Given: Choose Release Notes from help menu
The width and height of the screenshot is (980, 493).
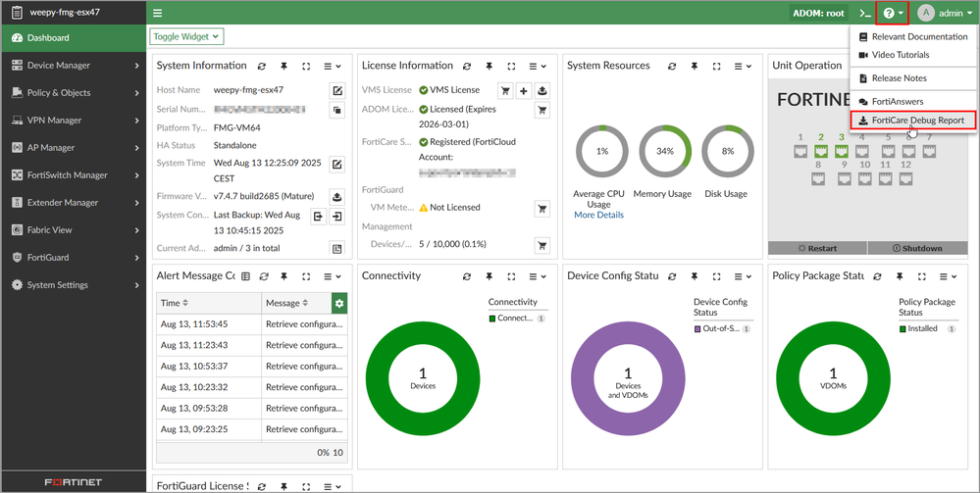Looking at the screenshot, I should [x=899, y=78].
